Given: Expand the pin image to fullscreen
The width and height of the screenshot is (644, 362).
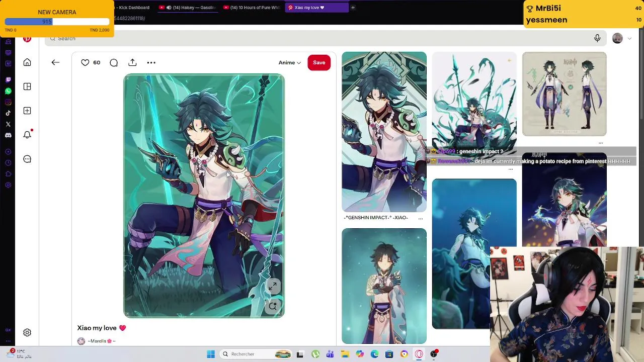Looking at the screenshot, I should (273, 287).
